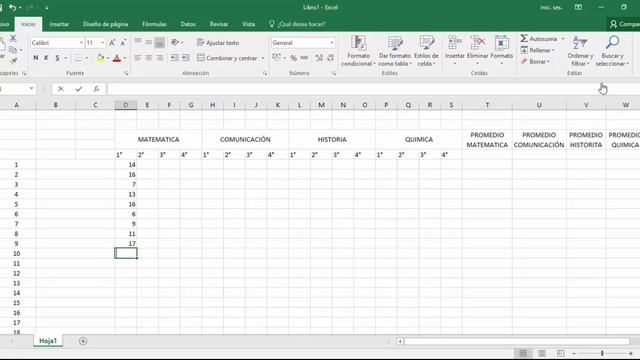640x360 pixels.
Task: Open Formato condicional menu
Action: click(x=358, y=51)
